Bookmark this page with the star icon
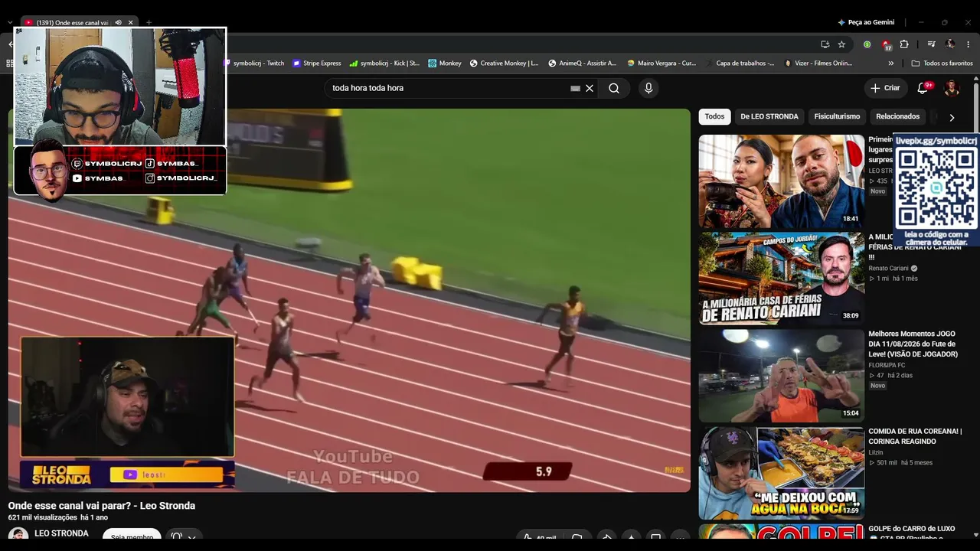 pyautogui.click(x=841, y=44)
